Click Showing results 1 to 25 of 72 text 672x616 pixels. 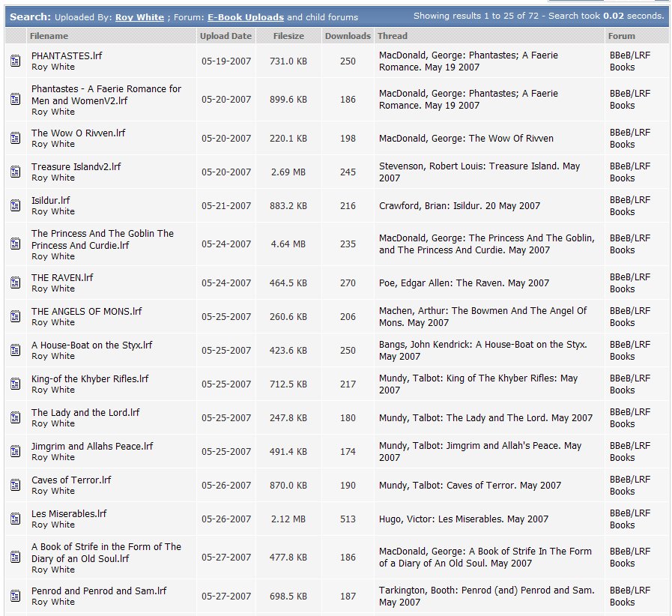[476, 16]
